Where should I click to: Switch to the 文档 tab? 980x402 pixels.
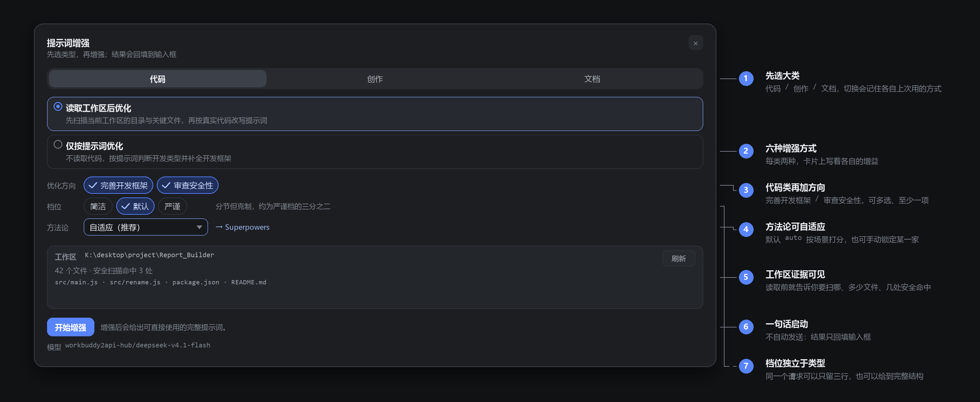point(592,79)
